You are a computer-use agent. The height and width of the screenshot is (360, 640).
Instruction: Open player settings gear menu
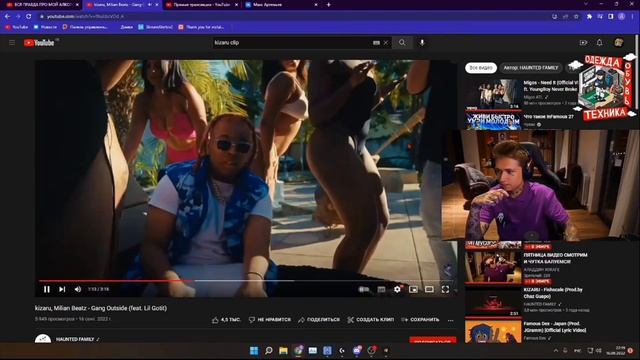click(x=397, y=289)
